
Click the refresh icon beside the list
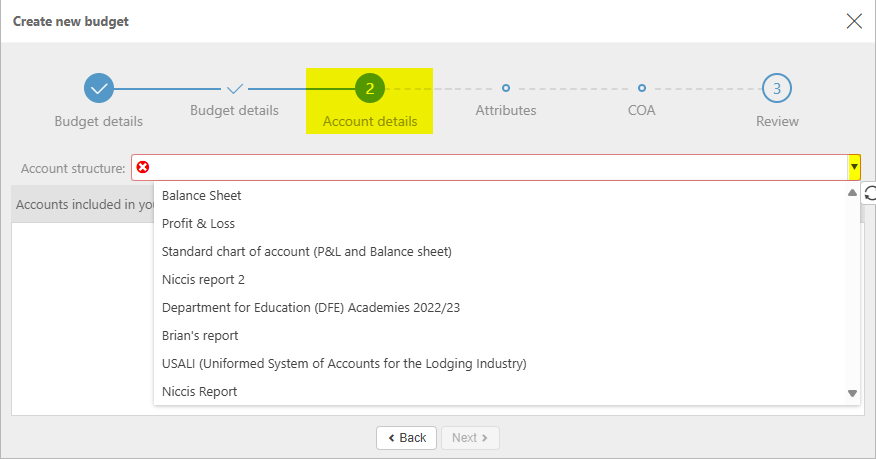point(869,194)
